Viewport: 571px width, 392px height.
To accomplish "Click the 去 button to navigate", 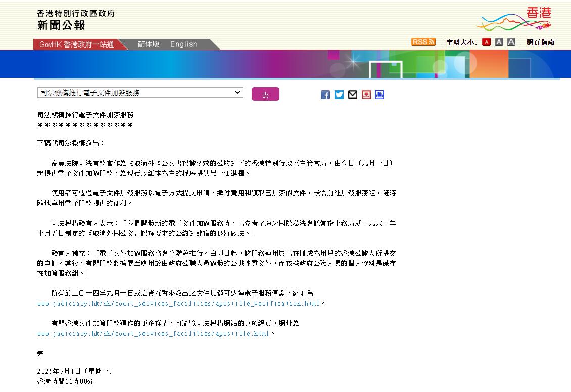I will [x=265, y=94].
